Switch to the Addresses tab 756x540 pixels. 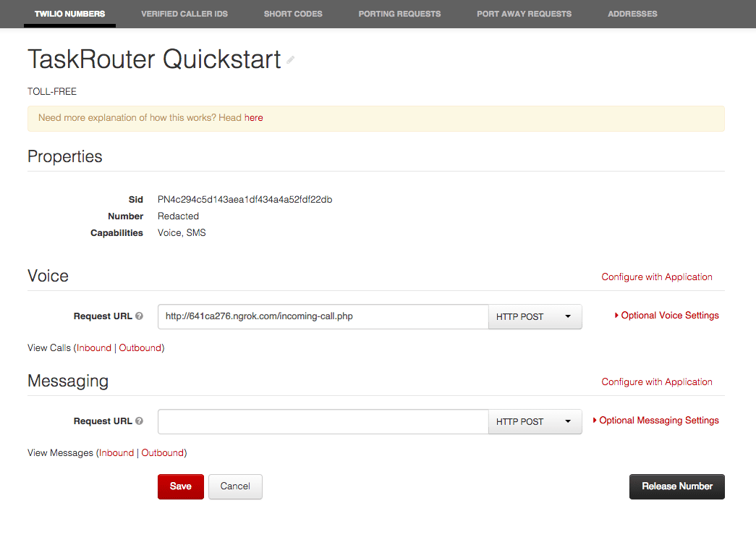click(632, 14)
